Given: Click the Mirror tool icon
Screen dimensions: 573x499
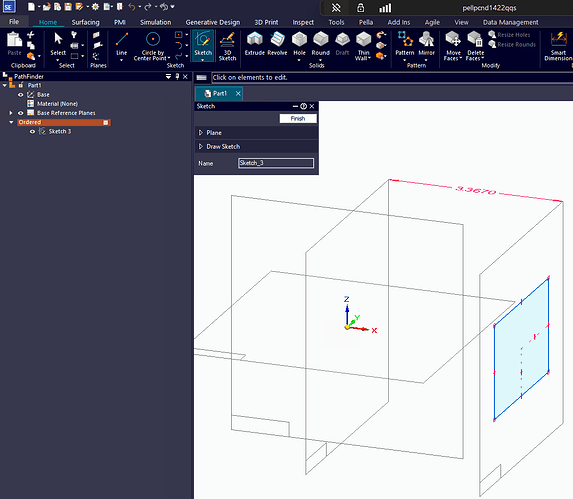Looking at the screenshot, I should pos(426,44).
